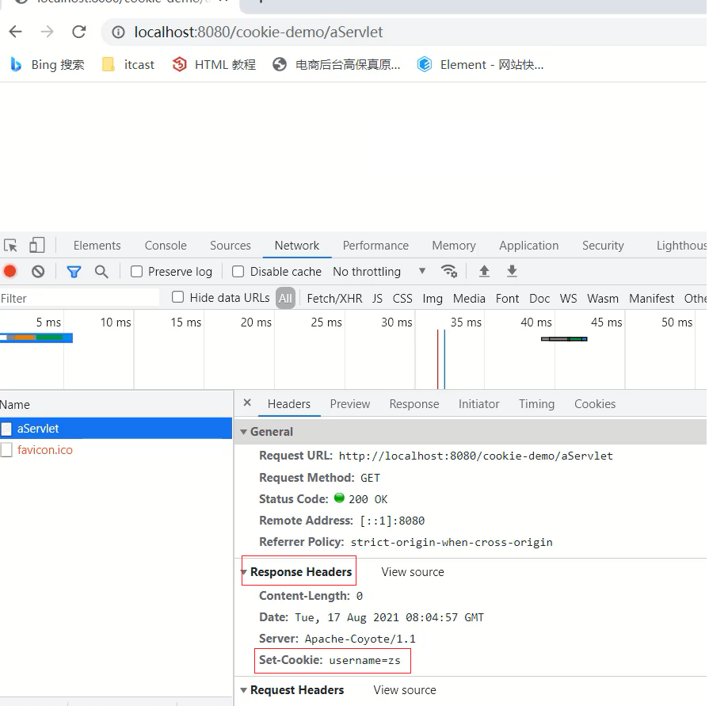Open the No throttling dropdown
The width and height of the screenshot is (728, 706).
click(x=379, y=271)
